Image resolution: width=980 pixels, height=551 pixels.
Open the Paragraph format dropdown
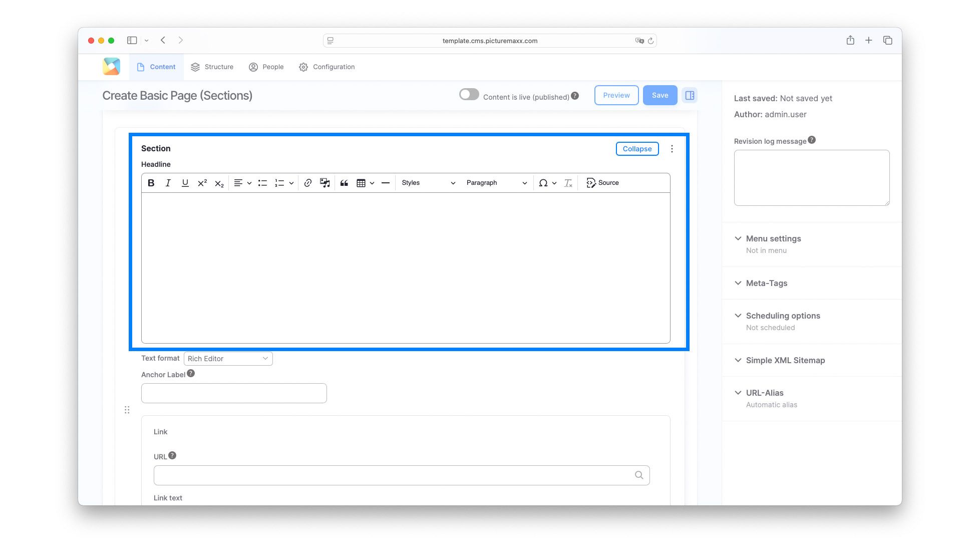496,182
